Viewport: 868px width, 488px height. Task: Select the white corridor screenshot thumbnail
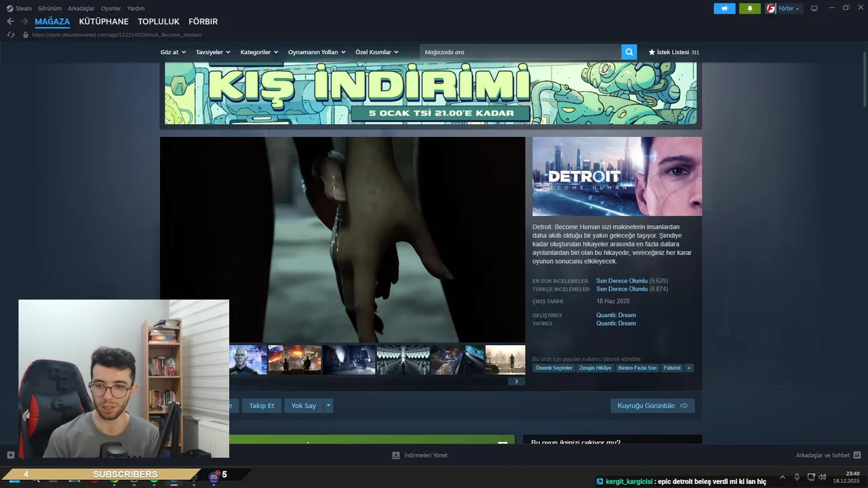pyautogui.click(x=403, y=360)
